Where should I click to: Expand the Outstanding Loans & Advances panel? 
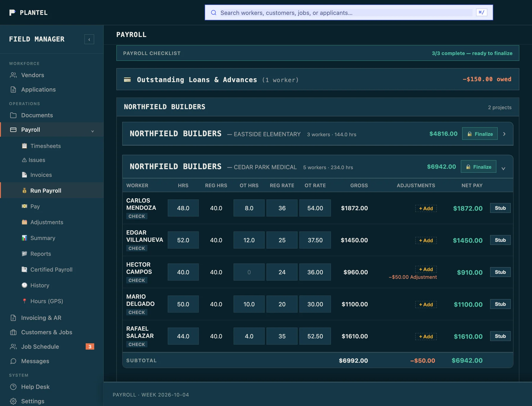tap(318, 79)
